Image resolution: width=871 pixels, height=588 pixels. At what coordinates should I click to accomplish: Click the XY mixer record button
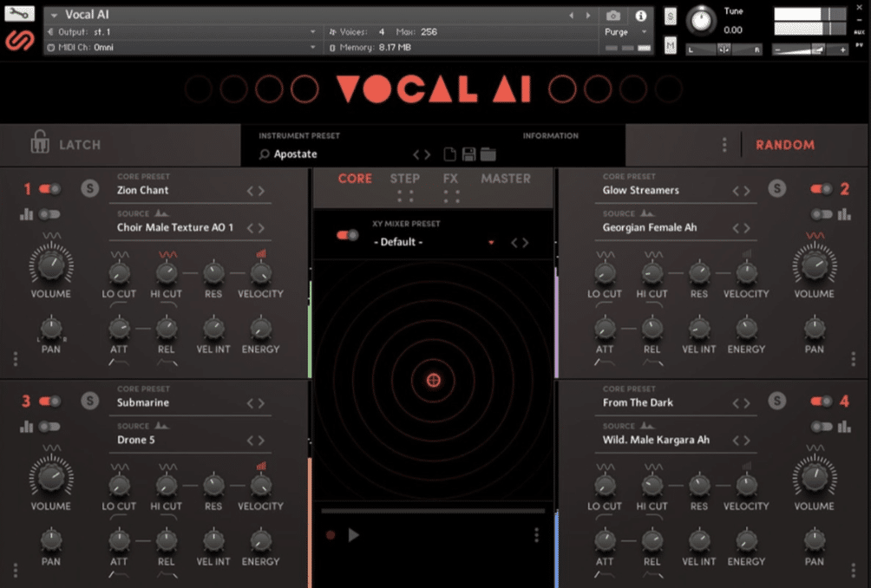pos(331,535)
